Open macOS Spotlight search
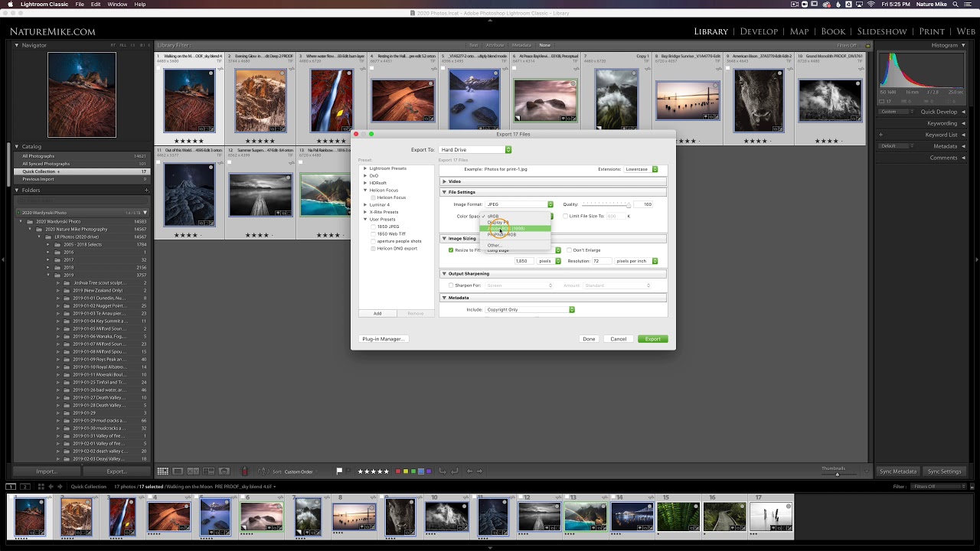The width and height of the screenshot is (980, 551). point(955,5)
